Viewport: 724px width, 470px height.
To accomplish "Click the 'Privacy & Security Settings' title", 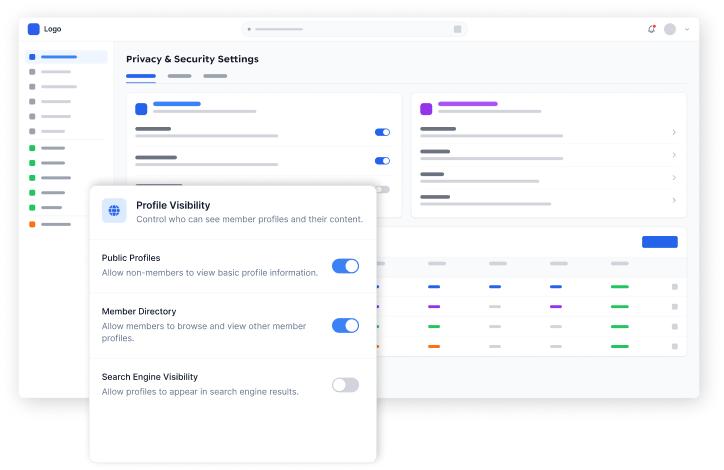I will coord(193,59).
